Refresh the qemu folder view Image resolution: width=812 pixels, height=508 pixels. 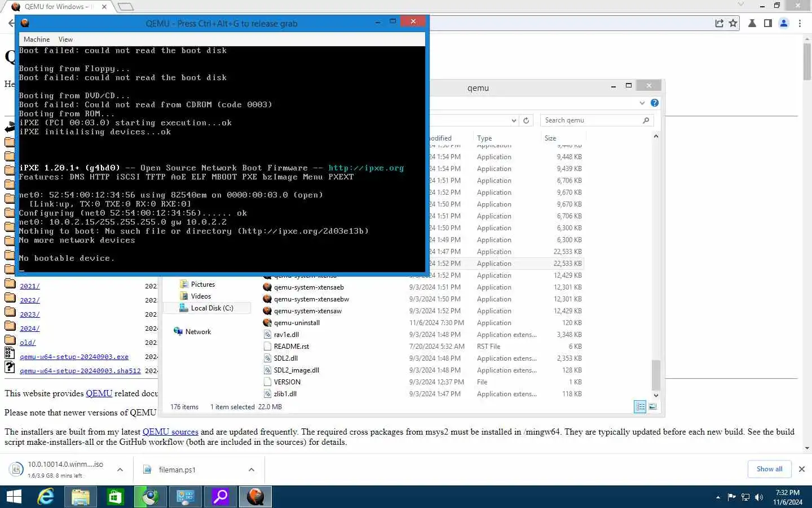coord(526,120)
